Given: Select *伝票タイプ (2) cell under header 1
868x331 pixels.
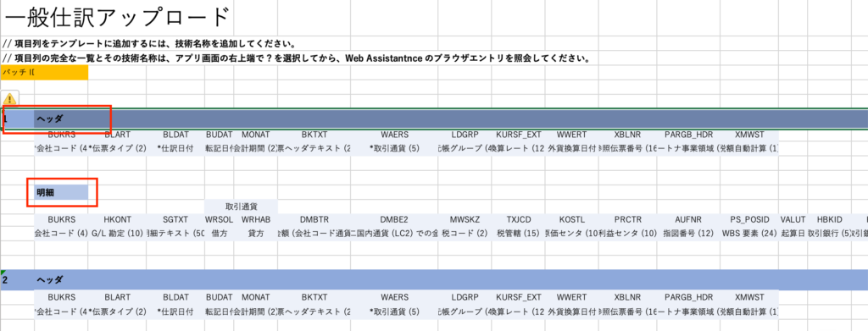Looking at the screenshot, I should 117,149.
